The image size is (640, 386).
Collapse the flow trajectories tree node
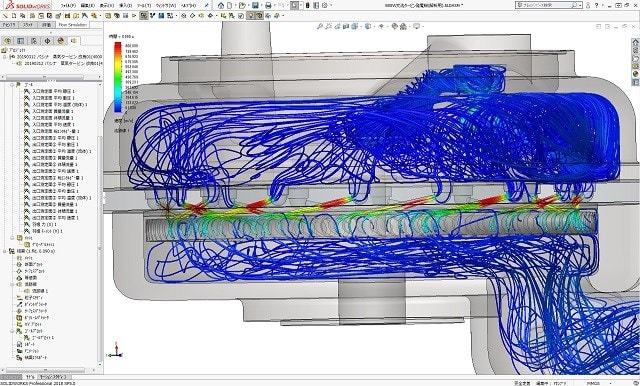(x=13, y=284)
